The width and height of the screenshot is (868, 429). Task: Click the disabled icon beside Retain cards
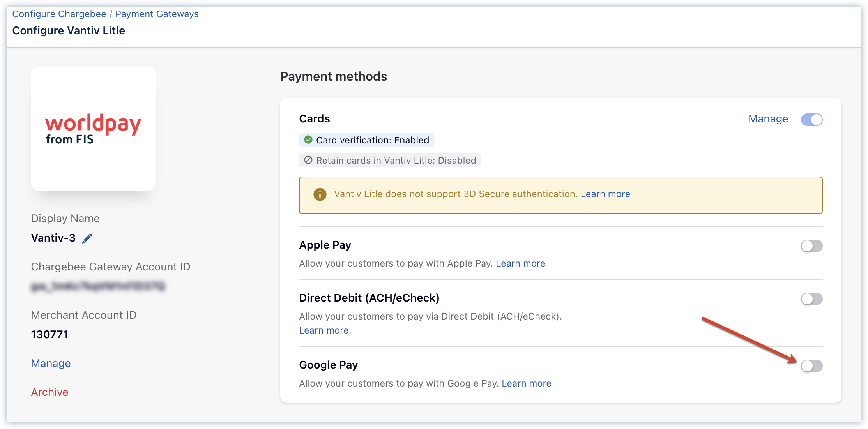coord(308,160)
